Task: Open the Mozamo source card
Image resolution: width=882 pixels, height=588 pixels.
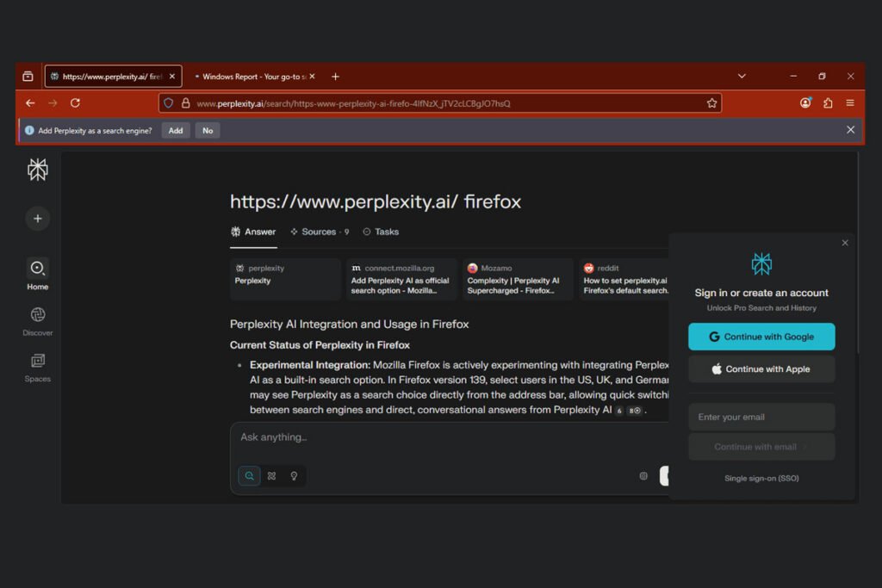Action: coord(518,279)
